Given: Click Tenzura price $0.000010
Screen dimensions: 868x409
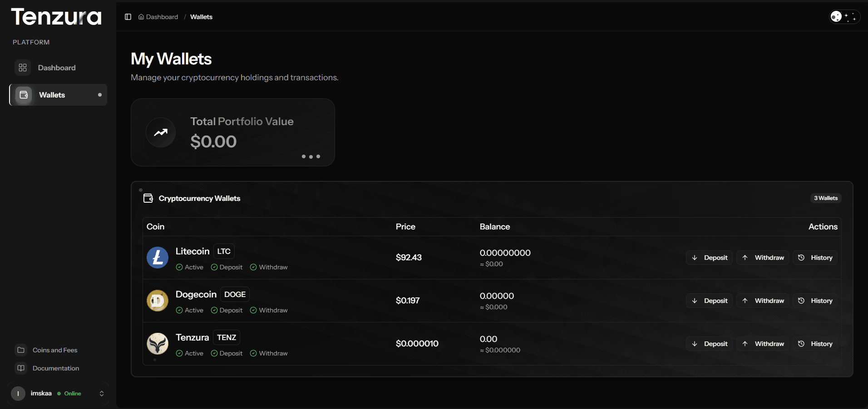Looking at the screenshot, I should [x=417, y=344].
